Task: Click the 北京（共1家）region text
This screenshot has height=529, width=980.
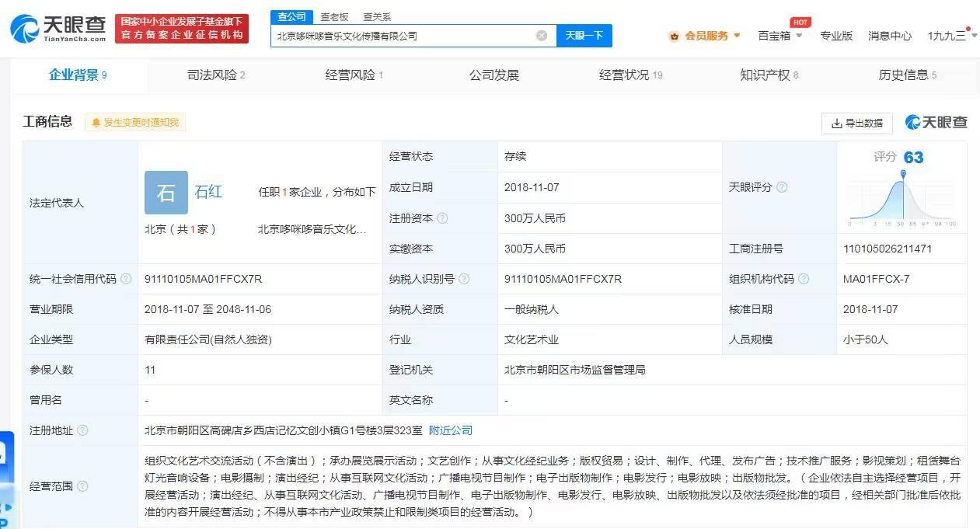Action: pos(180,229)
